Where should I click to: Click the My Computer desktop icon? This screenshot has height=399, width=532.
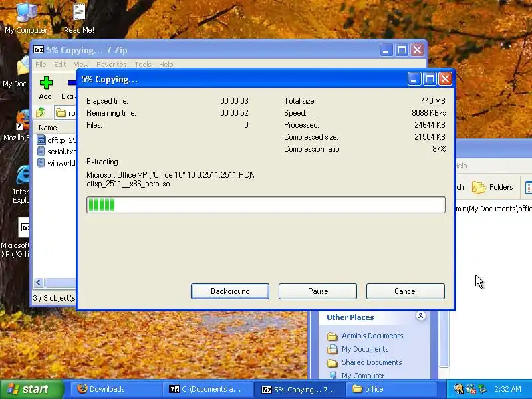click(26, 18)
